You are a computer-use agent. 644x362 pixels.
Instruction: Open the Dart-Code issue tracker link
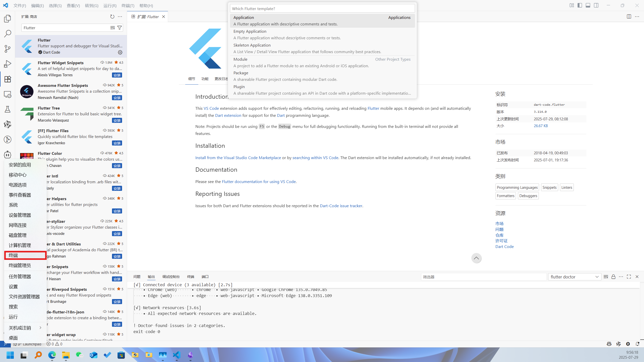pos(341,206)
